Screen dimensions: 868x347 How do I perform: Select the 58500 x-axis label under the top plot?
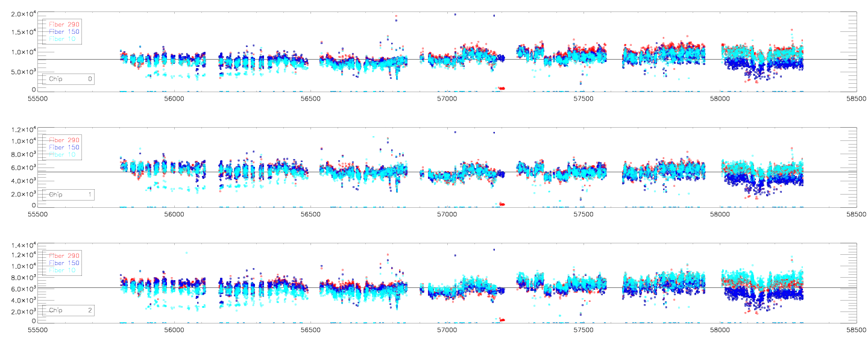(856, 99)
